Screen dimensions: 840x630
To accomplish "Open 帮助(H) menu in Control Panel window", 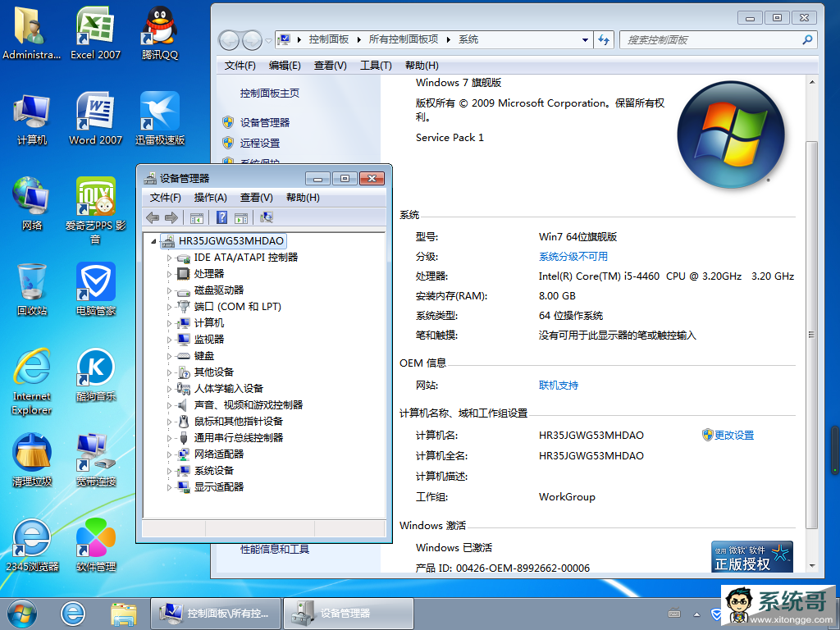I will [x=422, y=66].
